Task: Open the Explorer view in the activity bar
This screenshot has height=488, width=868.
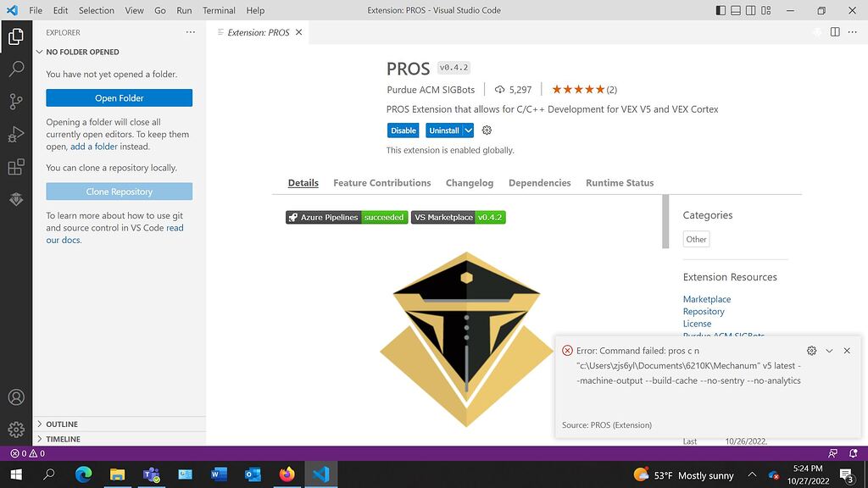Action: coord(15,37)
